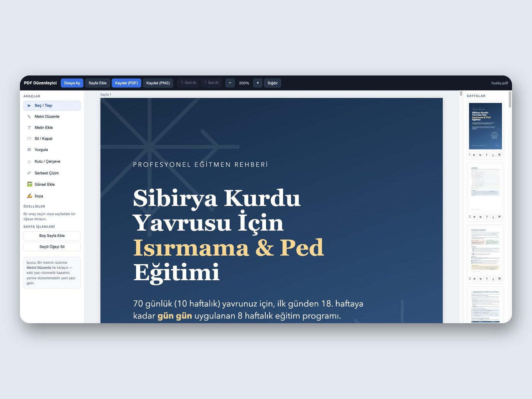Image resolution: width=532 pixels, height=399 pixels.
Task: Enable the Serbest Çizim drawing tool
Action: 52,173
